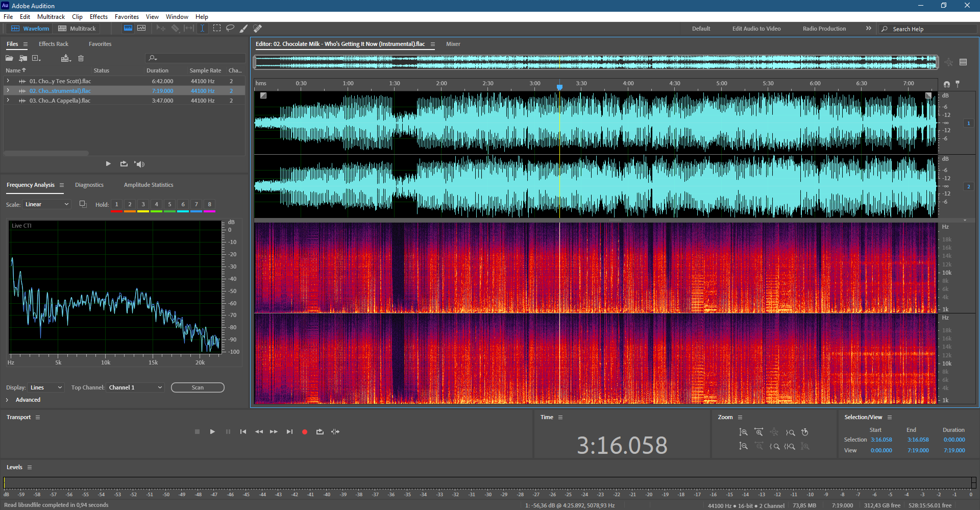The height and width of the screenshot is (510, 980).
Task: Select the Default workspace
Action: [x=701, y=29]
